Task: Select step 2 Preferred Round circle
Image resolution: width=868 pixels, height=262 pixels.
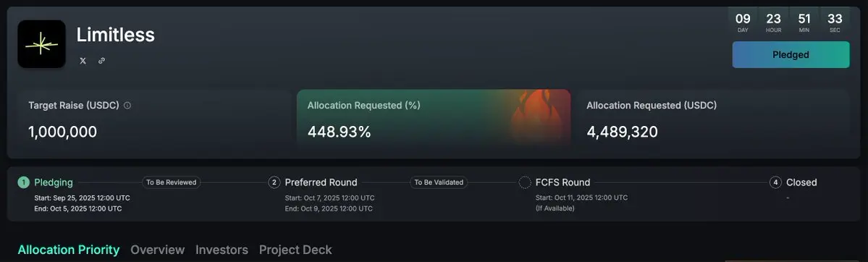Action: (274, 182)
